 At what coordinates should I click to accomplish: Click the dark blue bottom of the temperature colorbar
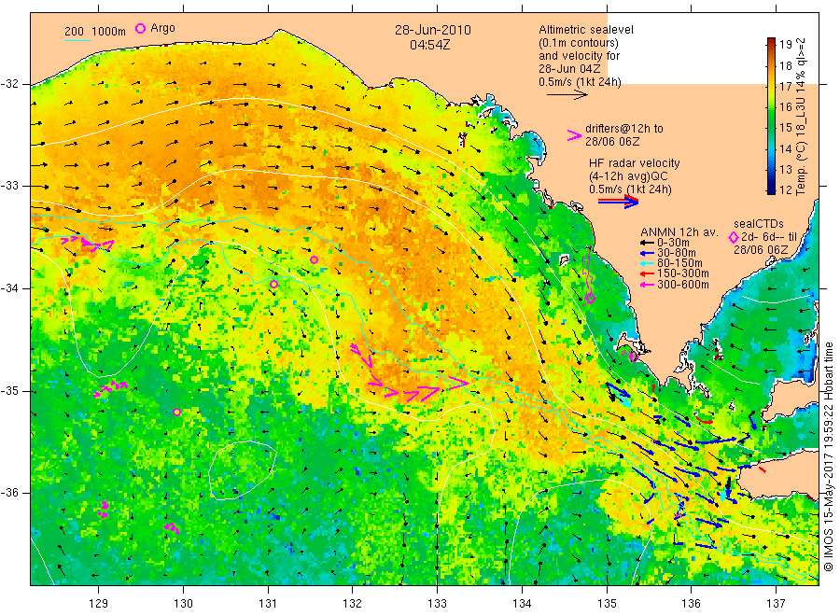(771, 190)
